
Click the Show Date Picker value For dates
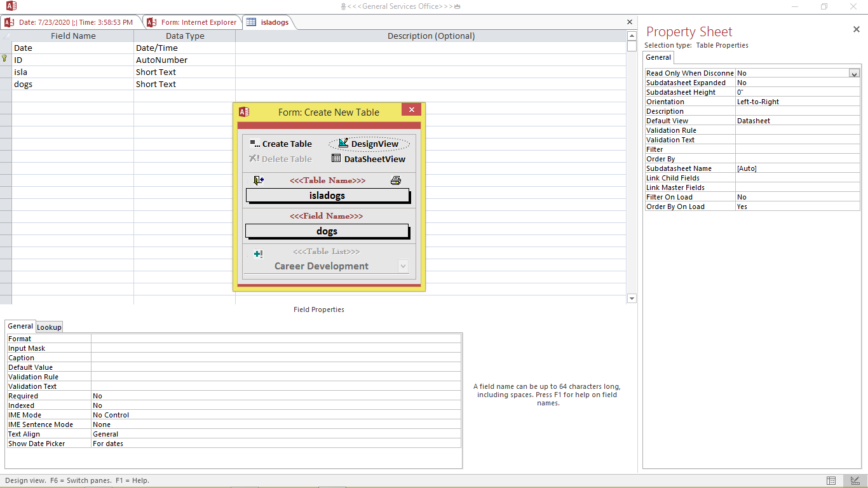(276, 444)
